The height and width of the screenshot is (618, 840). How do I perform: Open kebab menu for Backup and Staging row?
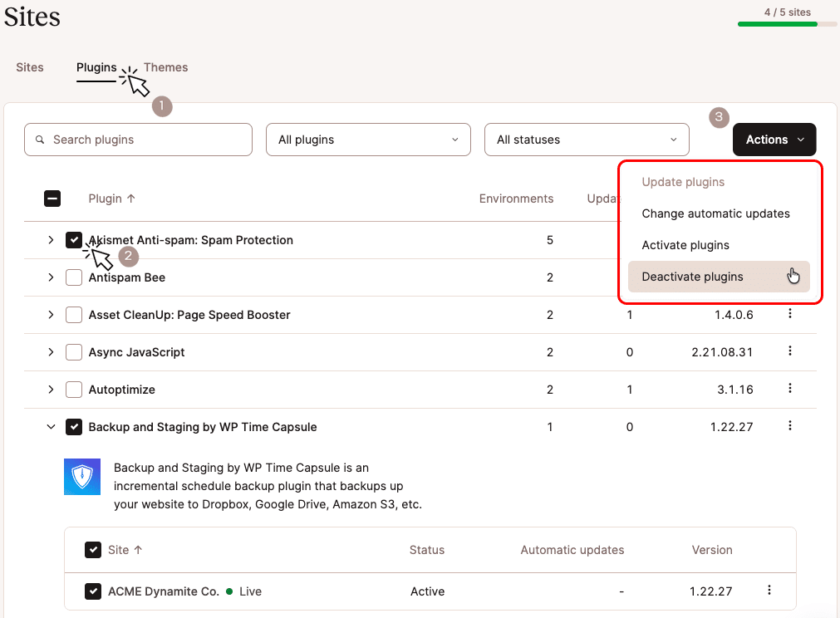tap(789, 426)
